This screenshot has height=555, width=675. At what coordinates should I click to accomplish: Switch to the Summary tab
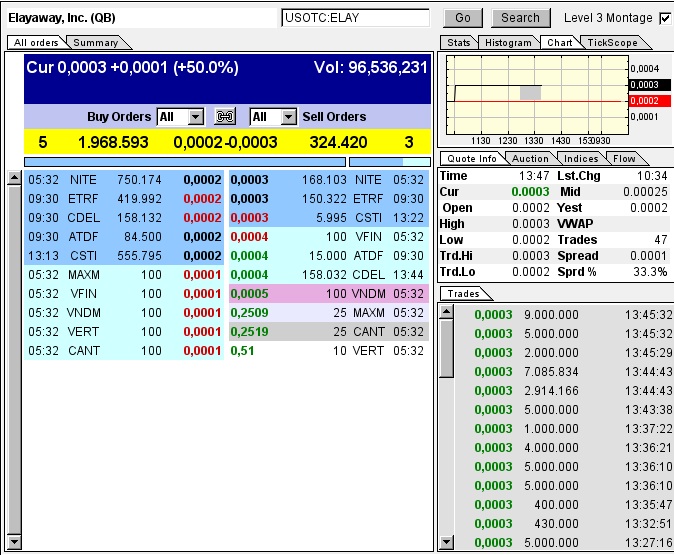pyautogui.click(x=96, y=43)
